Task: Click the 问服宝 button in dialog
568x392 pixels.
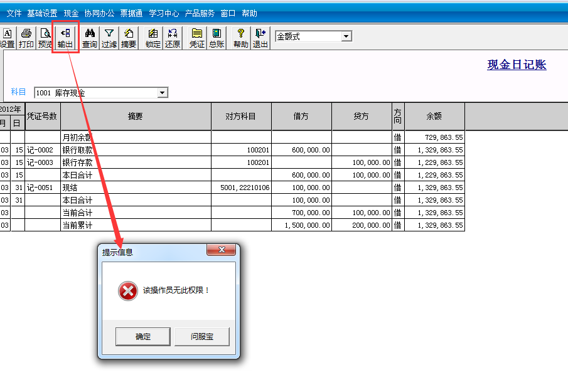Action: (202, 337)
